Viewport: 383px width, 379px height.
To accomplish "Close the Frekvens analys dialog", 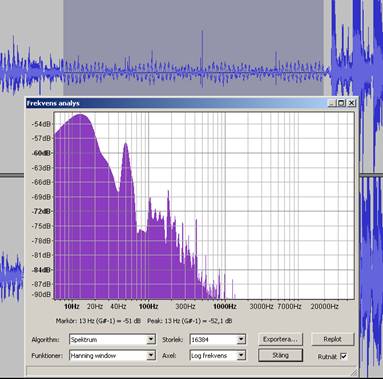I will coord(351,103).
